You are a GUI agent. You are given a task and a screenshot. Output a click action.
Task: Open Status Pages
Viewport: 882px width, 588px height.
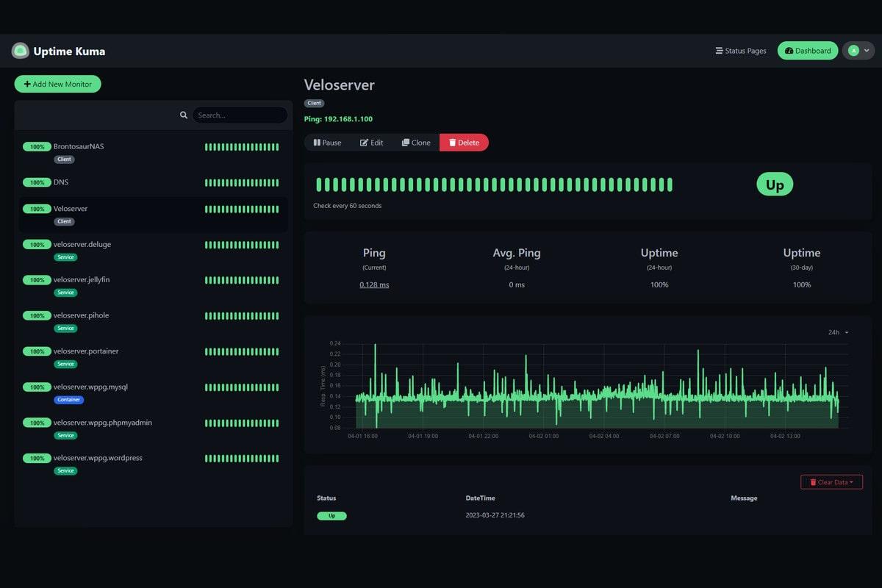click(741, 51)
